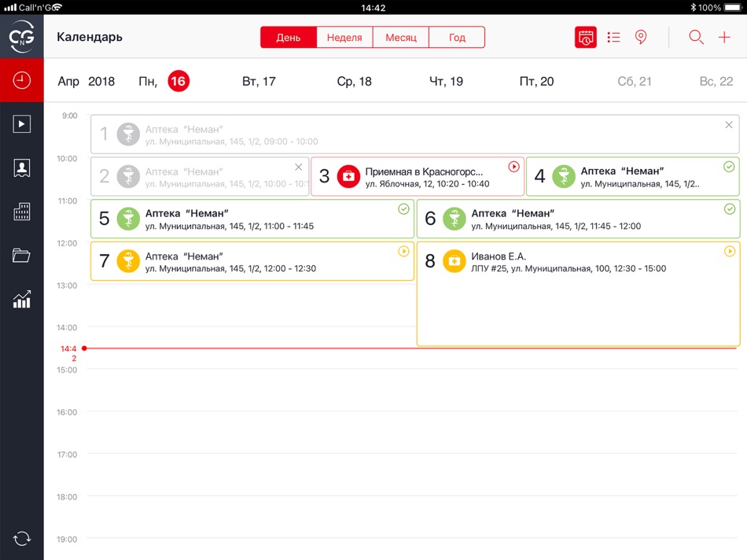This screenshot has height=560, width=747.
Task: Click the 12:00 - 12:30 pharmacy address line
Action: tap(230, 268)
